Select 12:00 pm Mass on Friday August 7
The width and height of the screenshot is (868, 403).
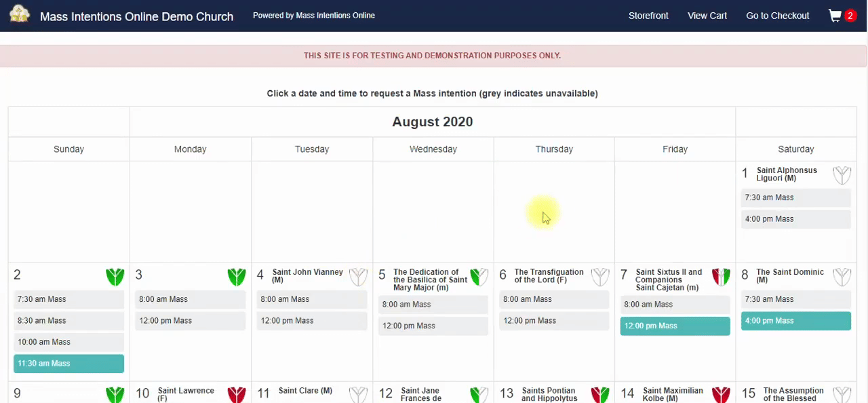675,326
